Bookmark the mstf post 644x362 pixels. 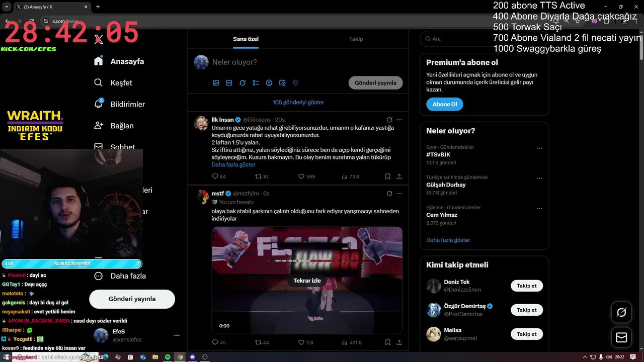(x=387, y=342)
